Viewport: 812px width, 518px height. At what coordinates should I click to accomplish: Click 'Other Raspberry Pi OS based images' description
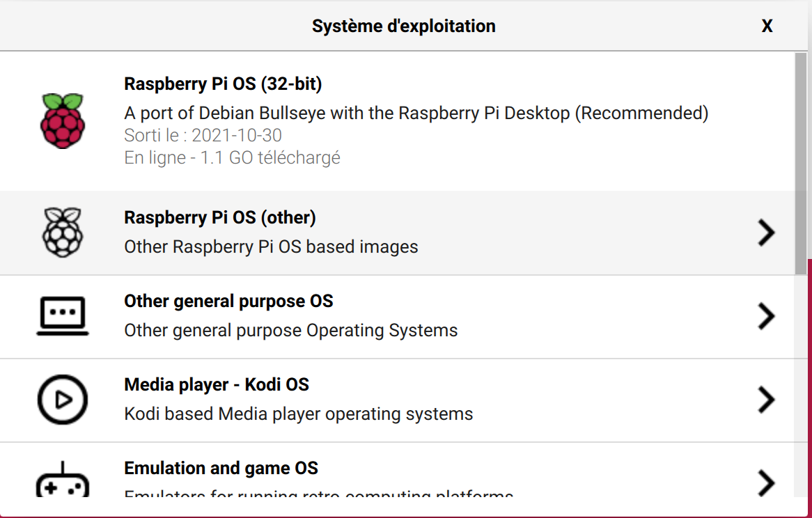(271, 247)
